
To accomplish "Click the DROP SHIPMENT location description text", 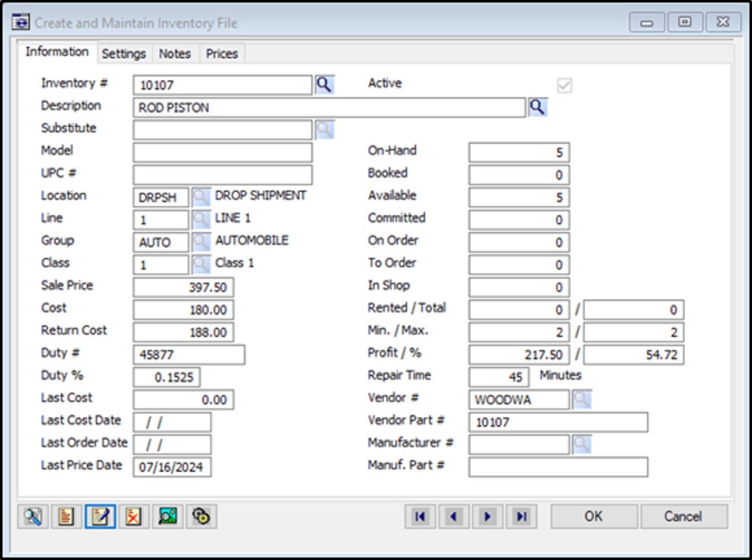I will coord(261,196).
